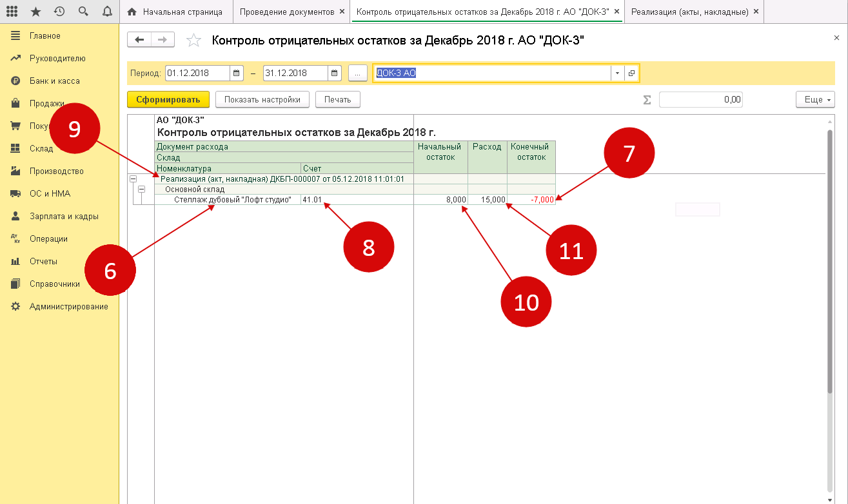Open the Еще dropdown menu
Image resolution: width=848 pixels, height=504 pixels.
[x=816, y=100]
